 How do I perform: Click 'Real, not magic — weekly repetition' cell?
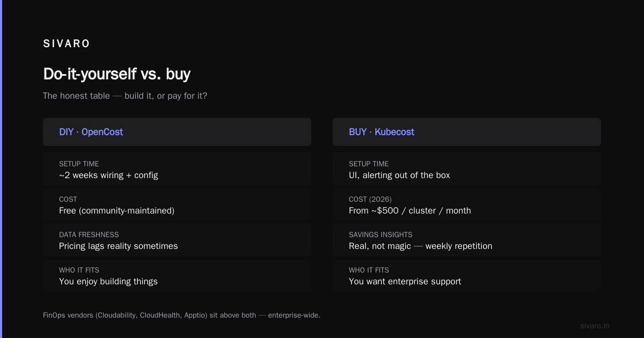click(467, 240)
